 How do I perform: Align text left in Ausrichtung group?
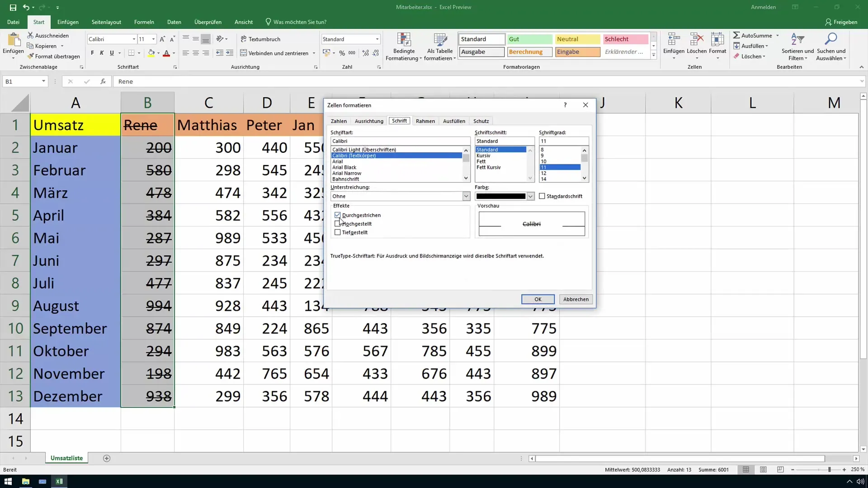(x=186, y=53)
